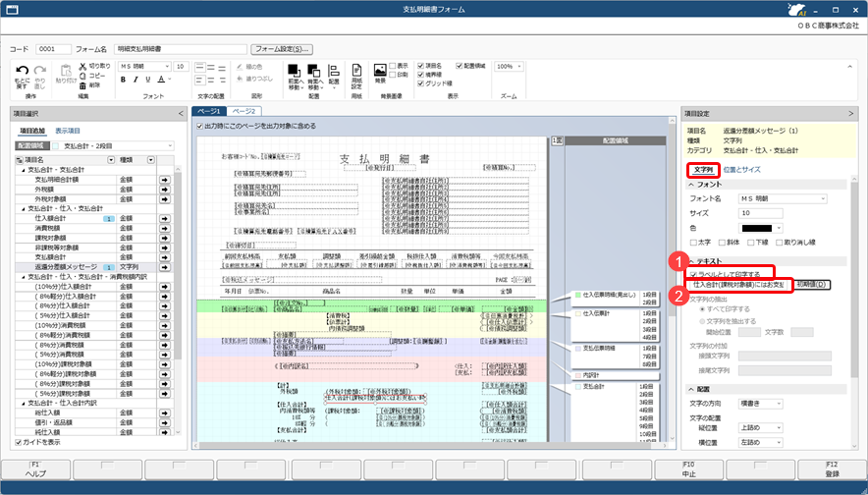This screenshot has width=868, height=495.
Task: Click the cut (切り取り) scissors icon
Action: [x=82, y=66]
